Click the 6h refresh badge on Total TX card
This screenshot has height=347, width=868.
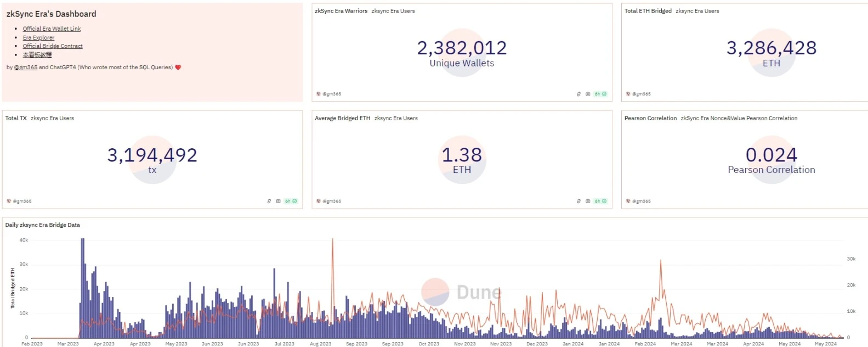291,201
